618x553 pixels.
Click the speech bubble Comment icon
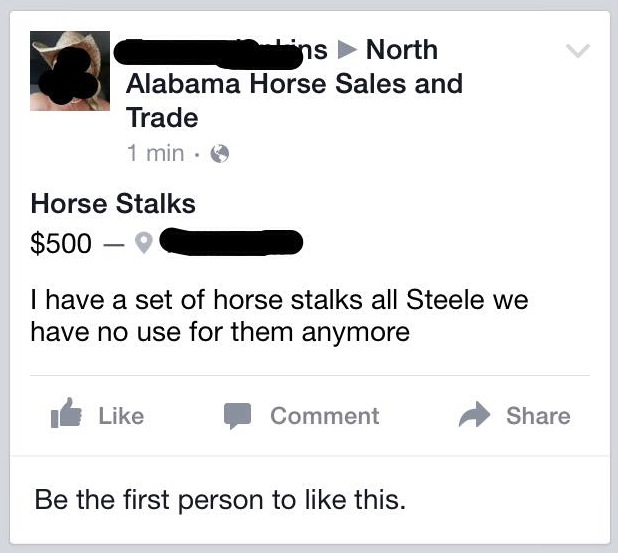click(237, 416)
